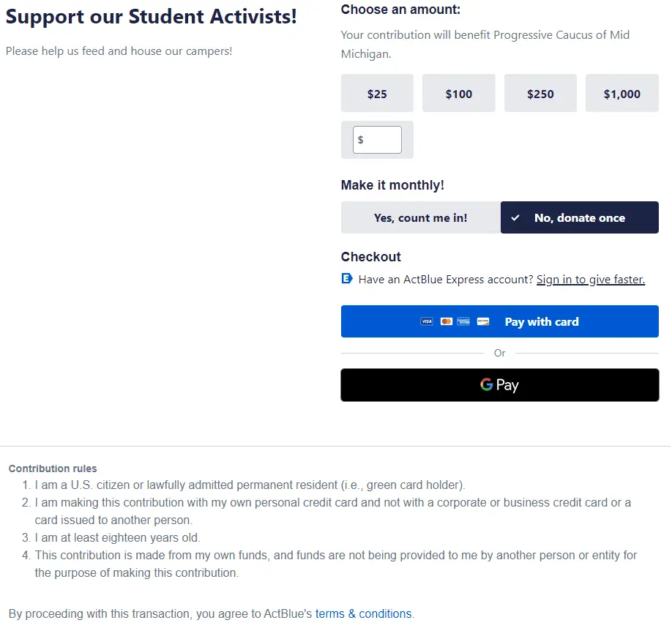The height and width of the screenshot is (631, 672).
Task: Choose the $25 donation amount
Action: 377,94
